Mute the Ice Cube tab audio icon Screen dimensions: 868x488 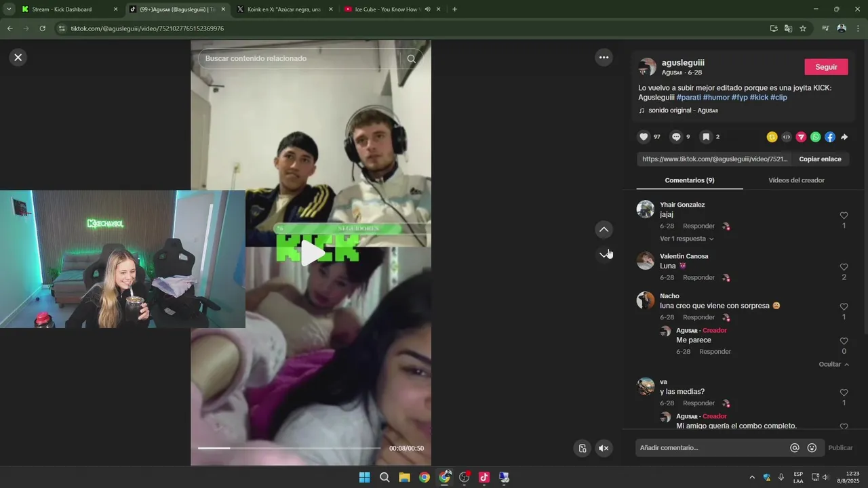pyautogui.click(x=427, y=9)
